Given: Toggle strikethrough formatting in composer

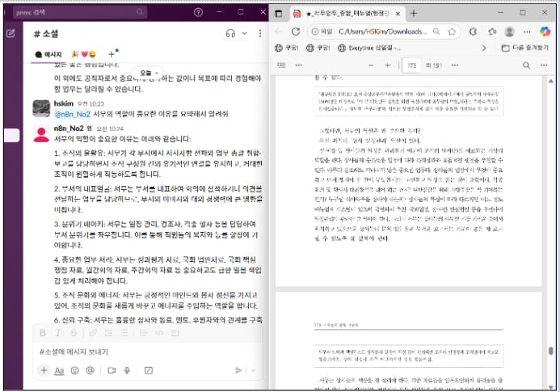Looking at the screenshot, I should [74, 333].
